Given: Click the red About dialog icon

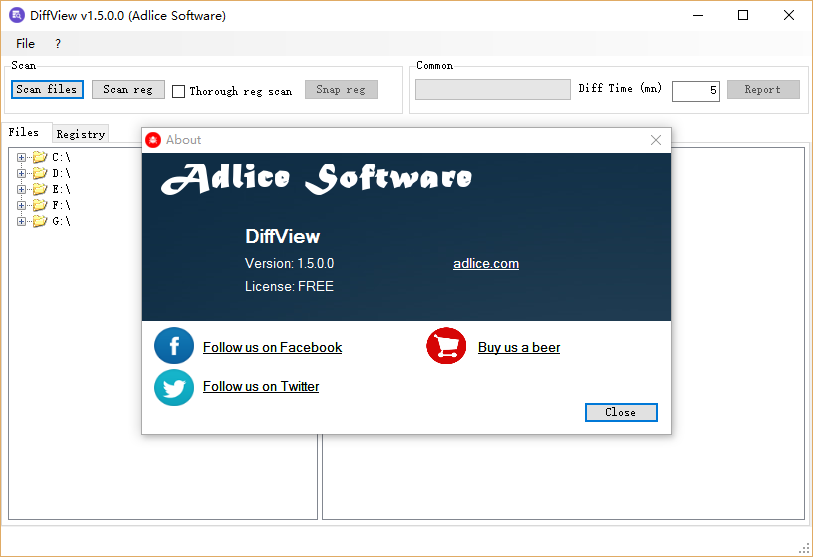Looking at the screenshot, I should (x=153, y=140).
